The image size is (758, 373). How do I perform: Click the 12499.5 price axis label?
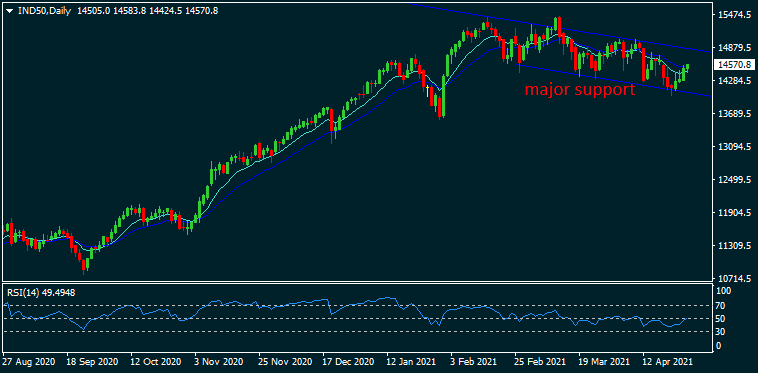click(x=734, y=180)
